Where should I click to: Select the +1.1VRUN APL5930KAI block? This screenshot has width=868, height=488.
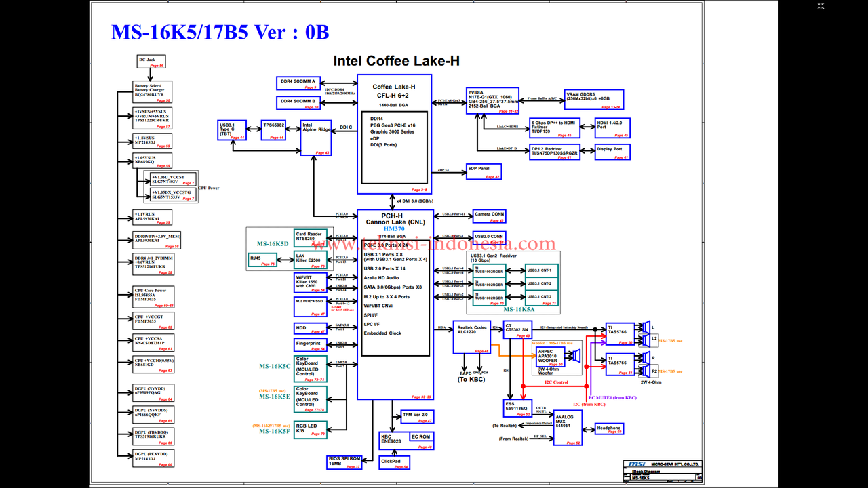tap(153, 217)
